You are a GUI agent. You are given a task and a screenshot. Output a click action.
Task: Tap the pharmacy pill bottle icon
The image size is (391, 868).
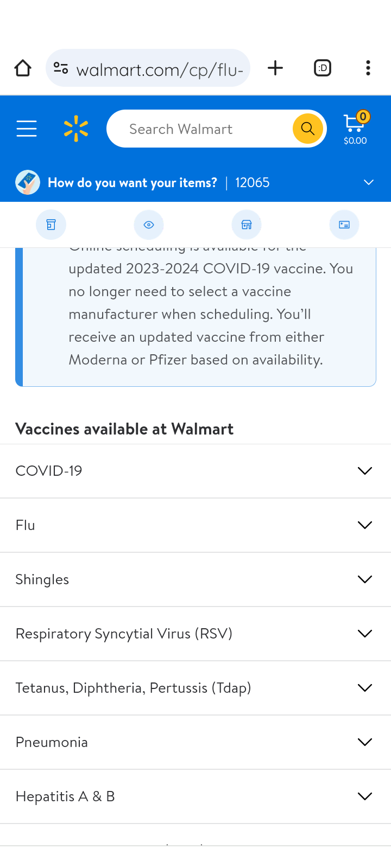point(51,225)
